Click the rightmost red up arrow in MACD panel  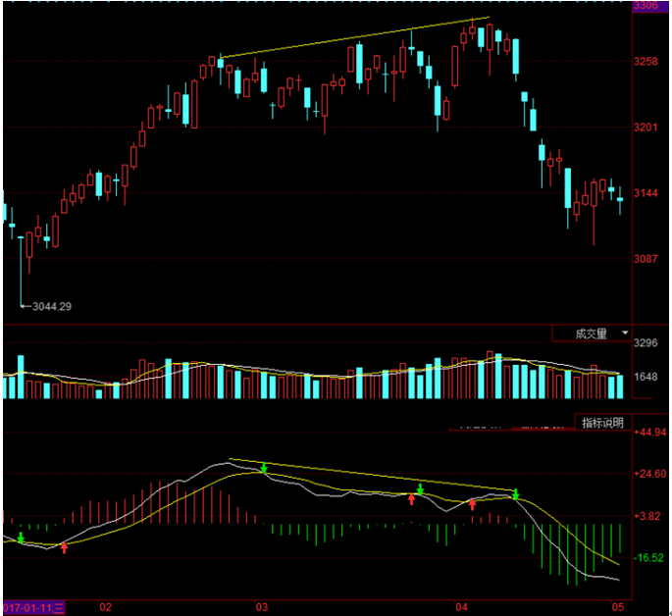click(472, 504)
